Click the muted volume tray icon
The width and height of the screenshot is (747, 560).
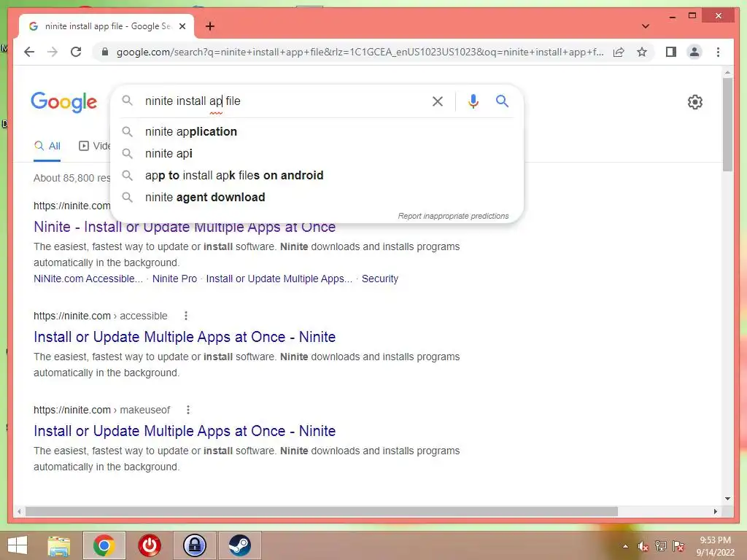point(643,546)
